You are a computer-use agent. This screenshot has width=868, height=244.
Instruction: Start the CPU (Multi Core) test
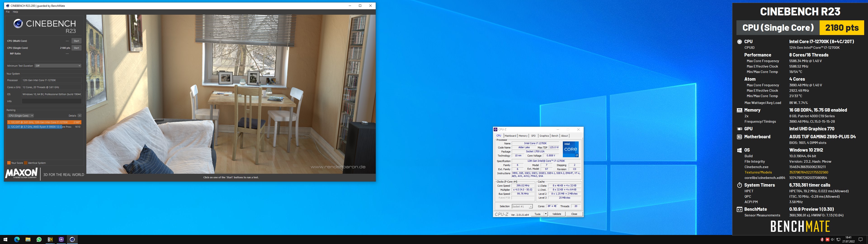(76, 41)
